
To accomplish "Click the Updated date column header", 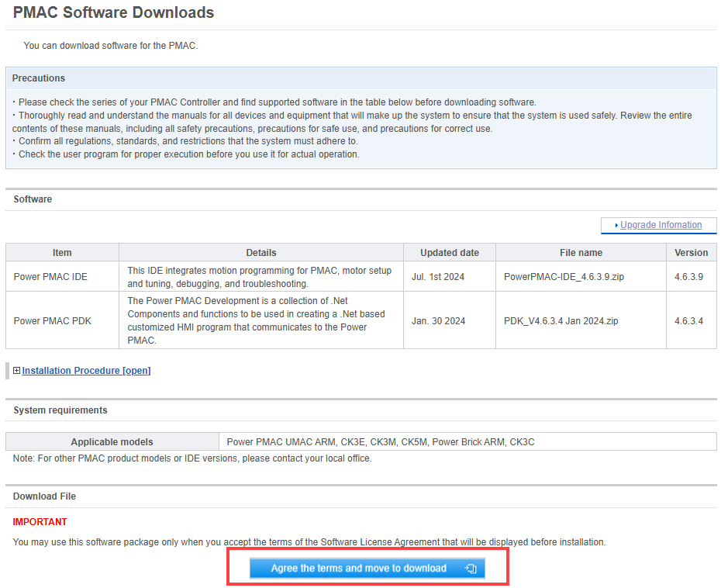I will click(x=450, y=253).
